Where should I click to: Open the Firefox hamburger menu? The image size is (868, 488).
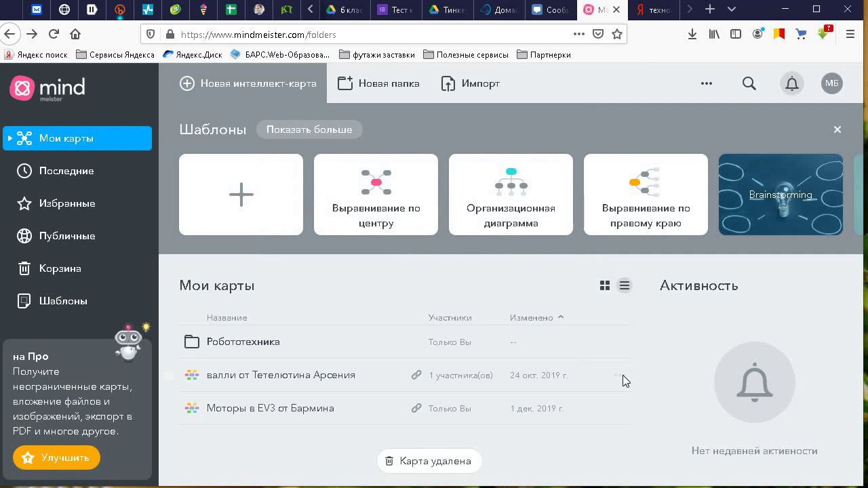coord(850,34)
